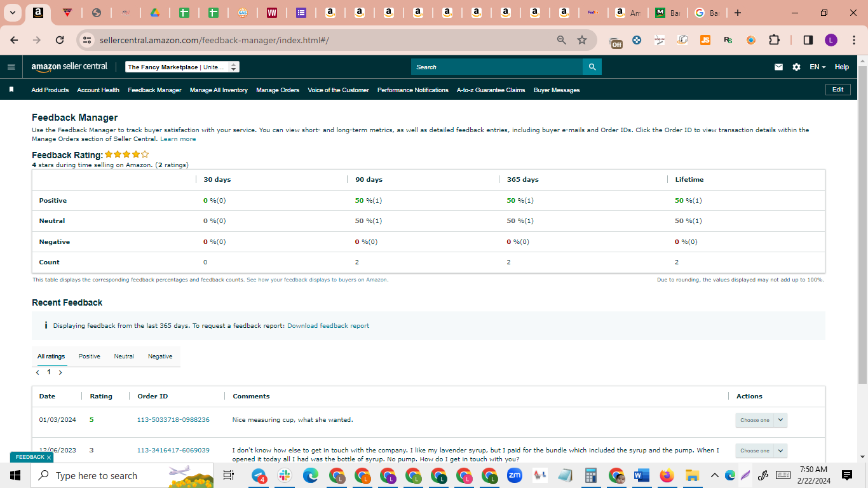Click the Amazon Seller Central logo
Image resolution: width=868 pixels, height=488 pixels.
coord(69,67)
